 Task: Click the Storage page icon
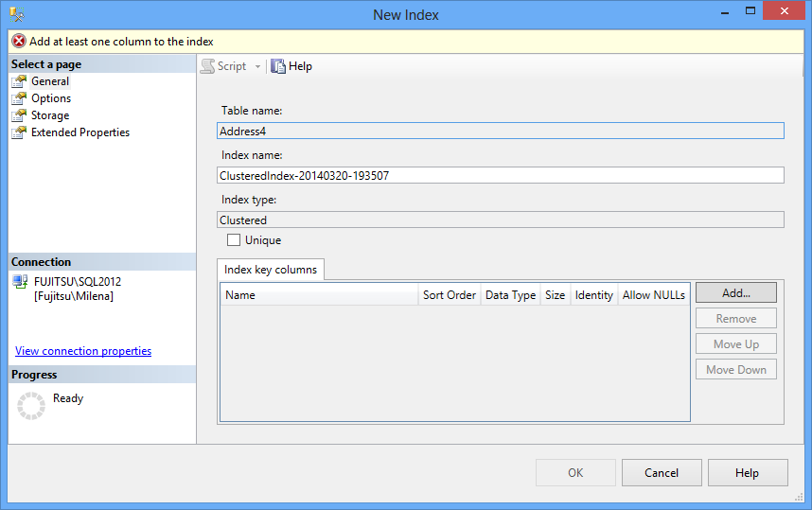pyautogui.click(x=19, y=115)
